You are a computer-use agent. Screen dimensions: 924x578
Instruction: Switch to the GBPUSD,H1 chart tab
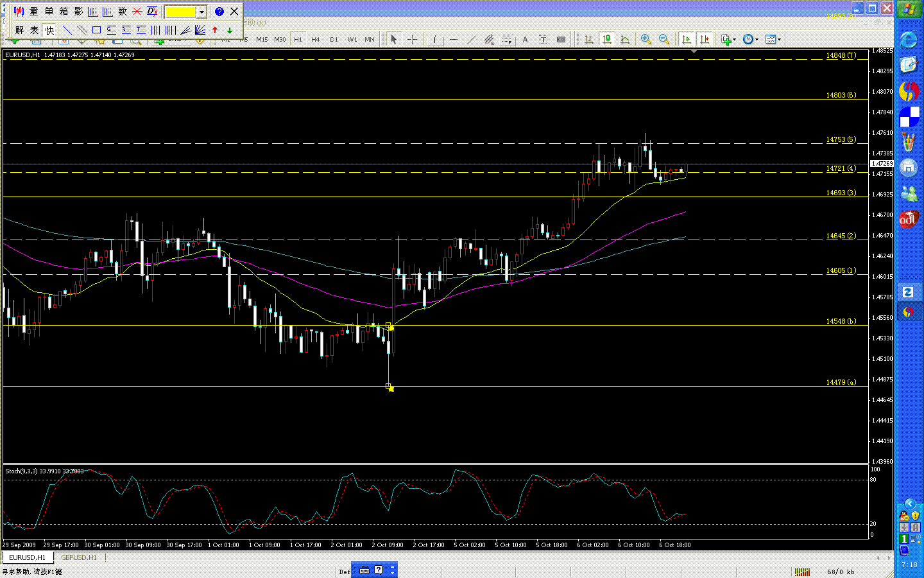(79, 557)
